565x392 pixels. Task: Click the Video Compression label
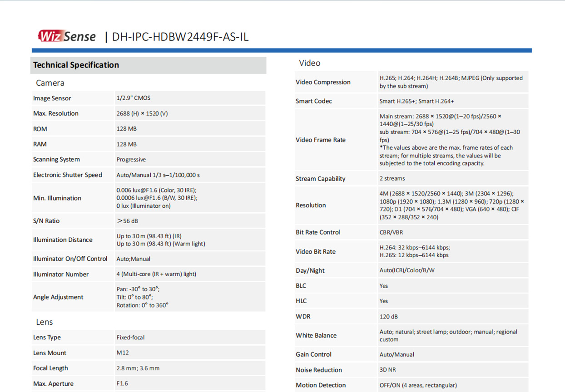[323, 82]
